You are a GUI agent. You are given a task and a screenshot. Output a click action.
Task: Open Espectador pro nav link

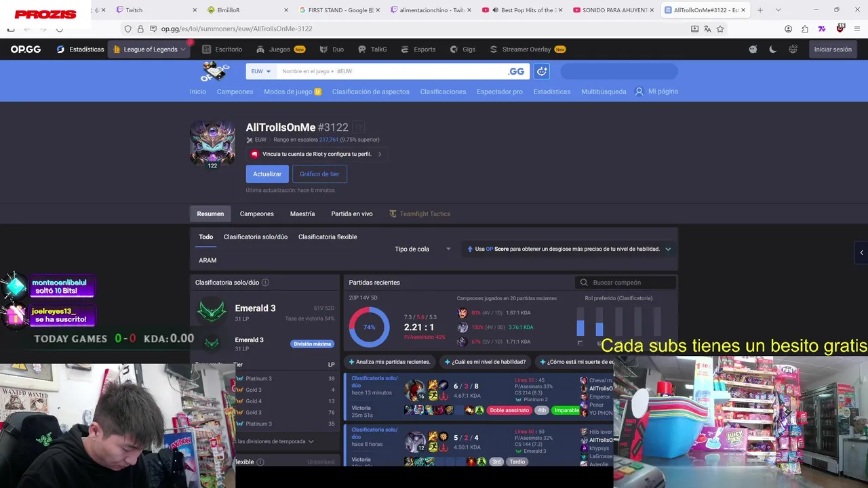(x=500, y=91)
